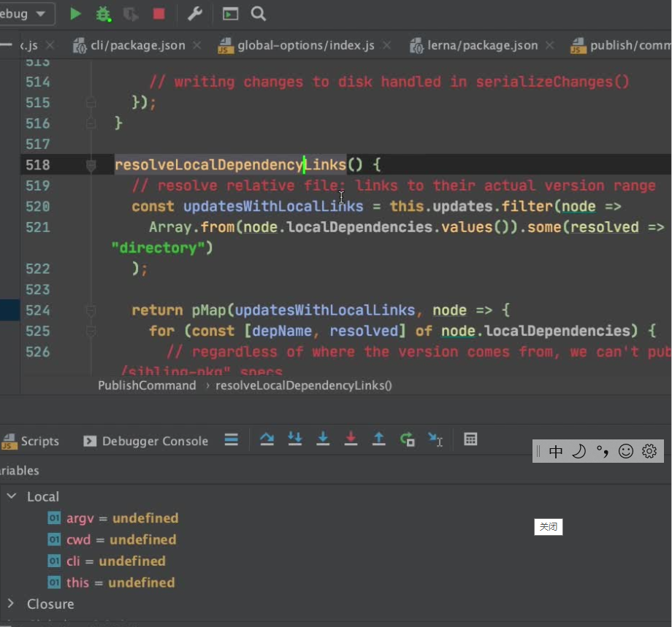Screen dimensions: 672x627
Task: Click the "directory" string in the code
Action: tap(158, 248)
